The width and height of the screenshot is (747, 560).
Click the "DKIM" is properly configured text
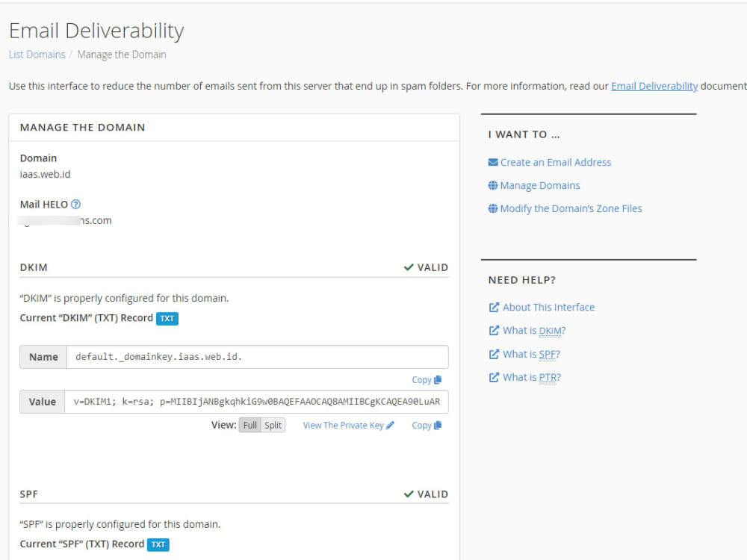pyautogui.click(x=124, y=298)
